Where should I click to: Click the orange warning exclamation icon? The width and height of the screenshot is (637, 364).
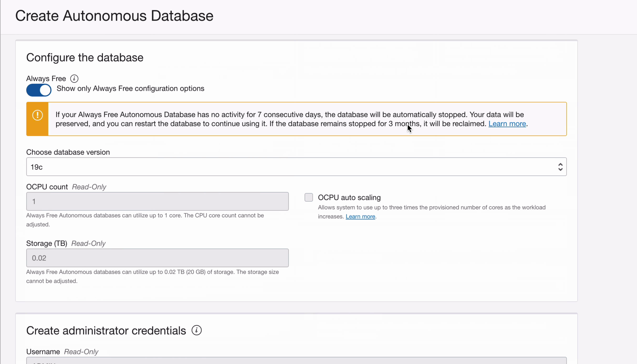(38, 115)
